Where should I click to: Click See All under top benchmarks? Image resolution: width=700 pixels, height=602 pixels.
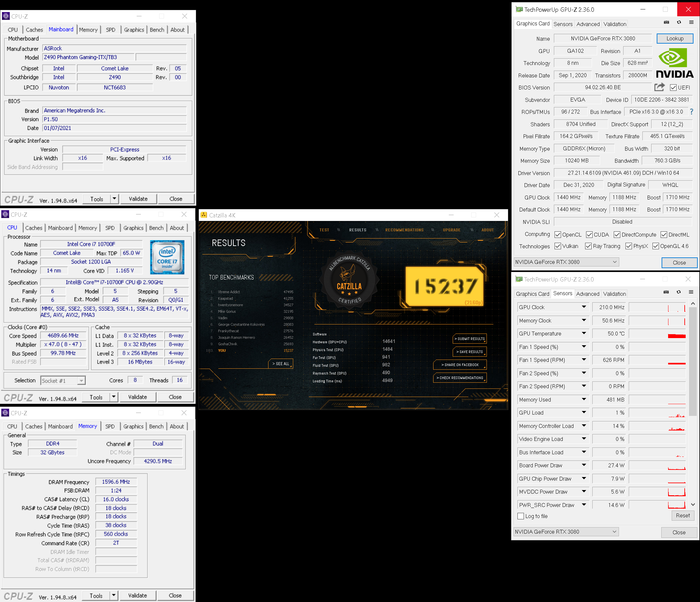click(x=281, y=364)
